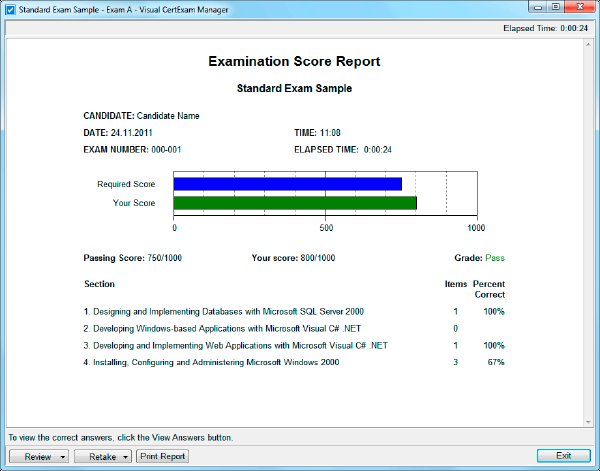Click the Passing Score: 750/1000 text
Screen dimensions: 600x471
point(132,258)
